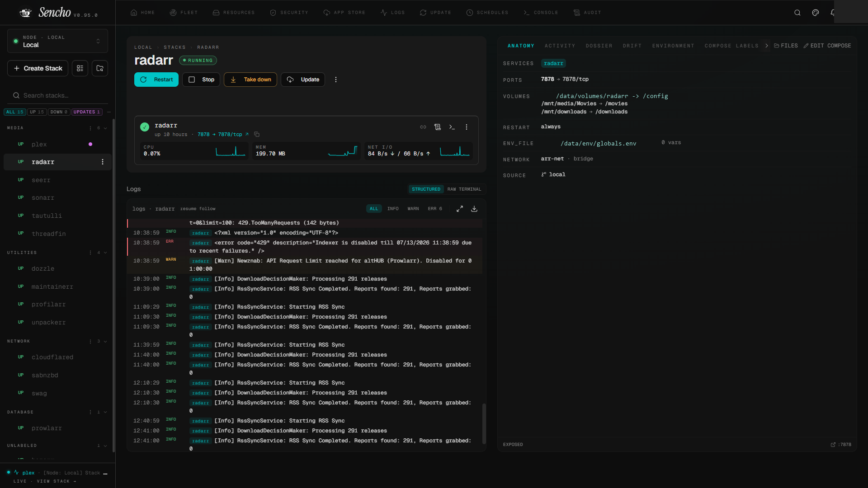868x488 pixels.
Task: Click the plex update available dot
Action: click(90, 144)
